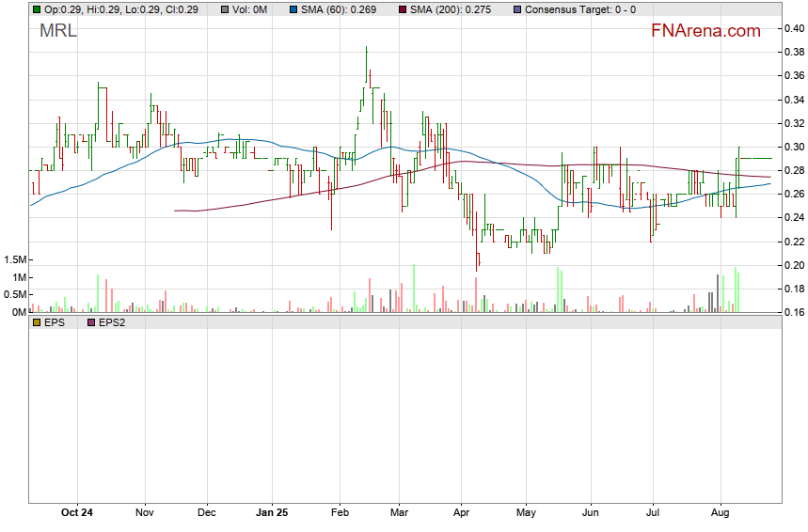Click the Vol: 0M legend text

[249, 9]
